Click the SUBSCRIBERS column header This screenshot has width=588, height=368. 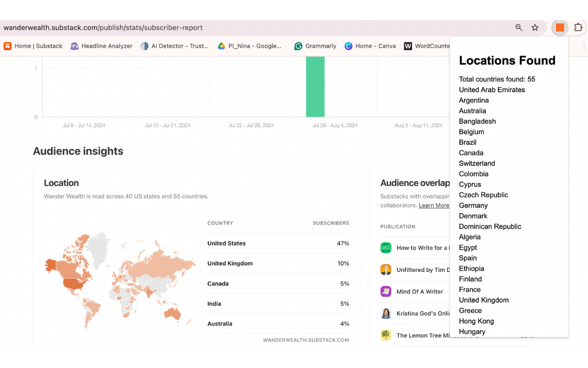tap(331, 223)
